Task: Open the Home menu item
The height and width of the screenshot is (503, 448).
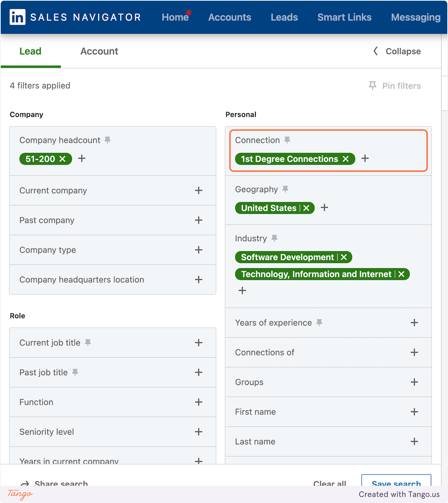Action: pos(175,17)
